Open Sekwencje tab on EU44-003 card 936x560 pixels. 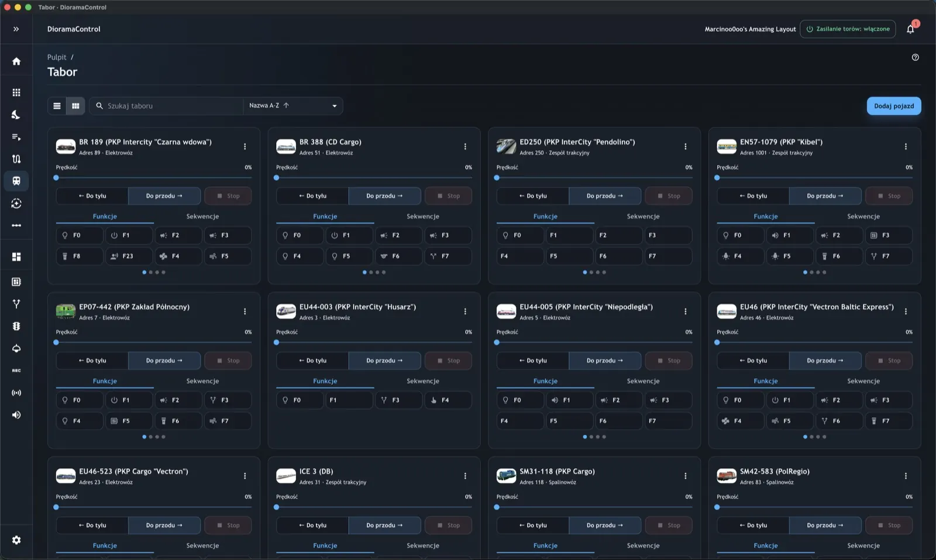point(423,381)
